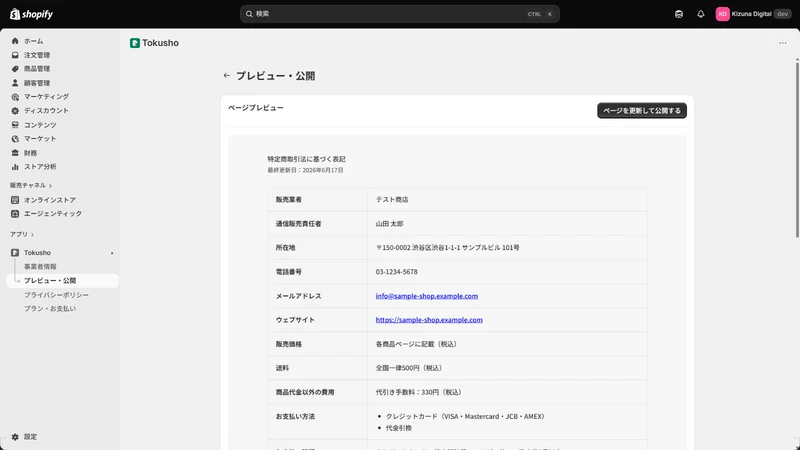
Task: Click the 〒150-0002 address cell
Action: pyautogui.click(x=507, y=247)
